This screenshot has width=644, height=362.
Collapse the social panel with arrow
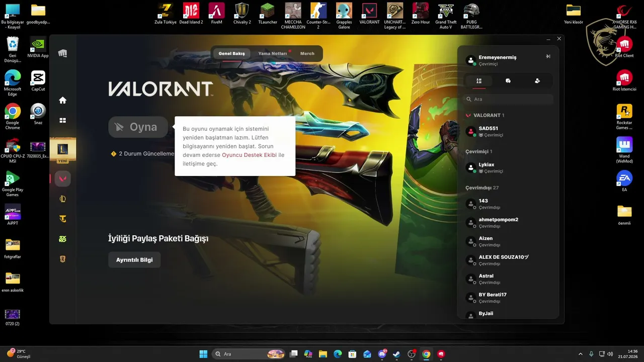(x=548, y=56)
